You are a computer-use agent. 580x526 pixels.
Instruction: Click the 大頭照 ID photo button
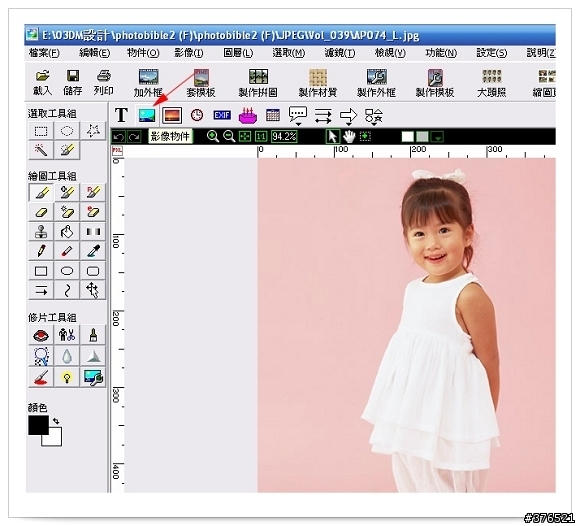pos(492,83)
